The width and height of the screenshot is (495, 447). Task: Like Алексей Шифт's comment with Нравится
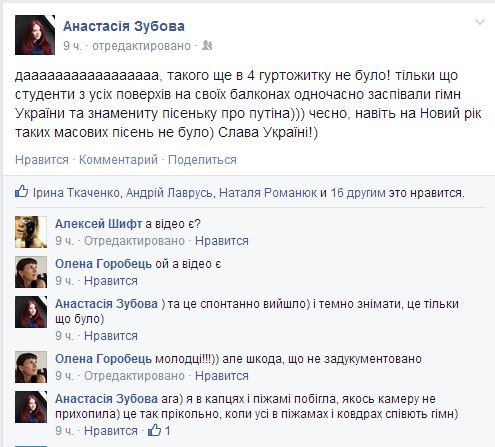click(x=222, y=241)
